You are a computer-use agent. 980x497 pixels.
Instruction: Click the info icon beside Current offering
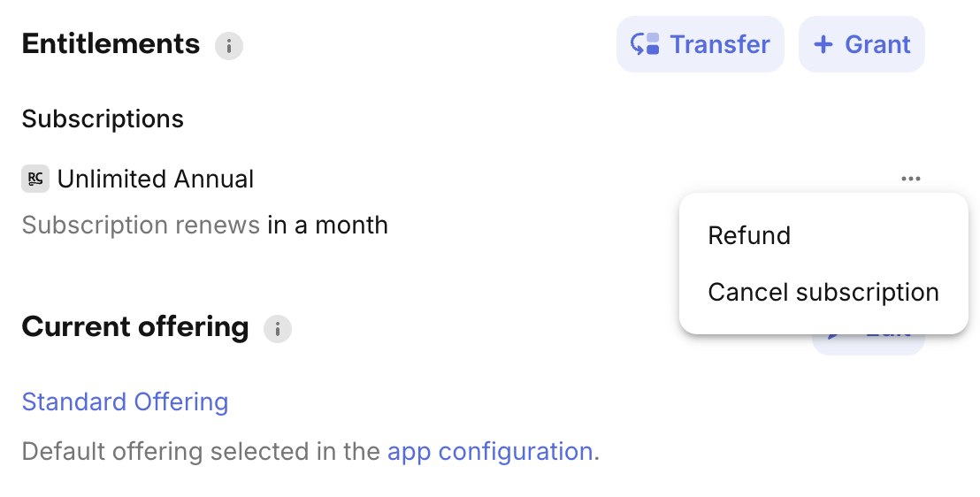278,329
